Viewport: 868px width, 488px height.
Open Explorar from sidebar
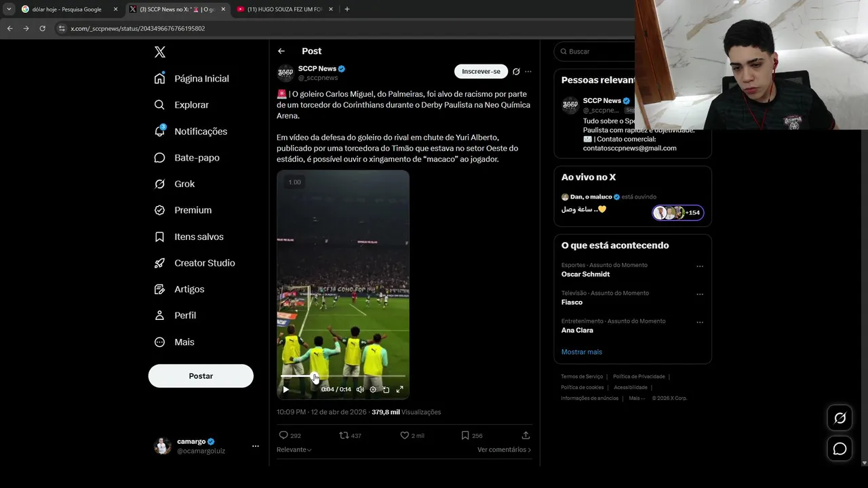coord(182,105)
